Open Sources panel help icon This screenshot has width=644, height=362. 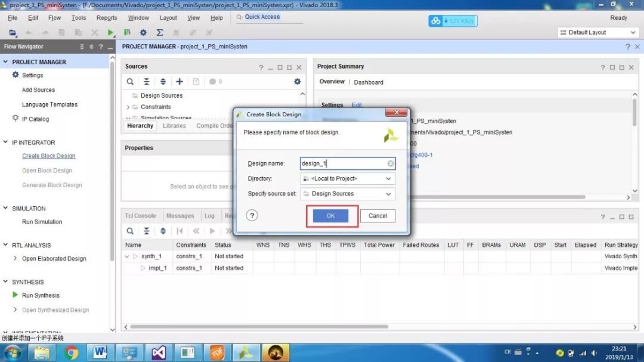pos(261,67)
